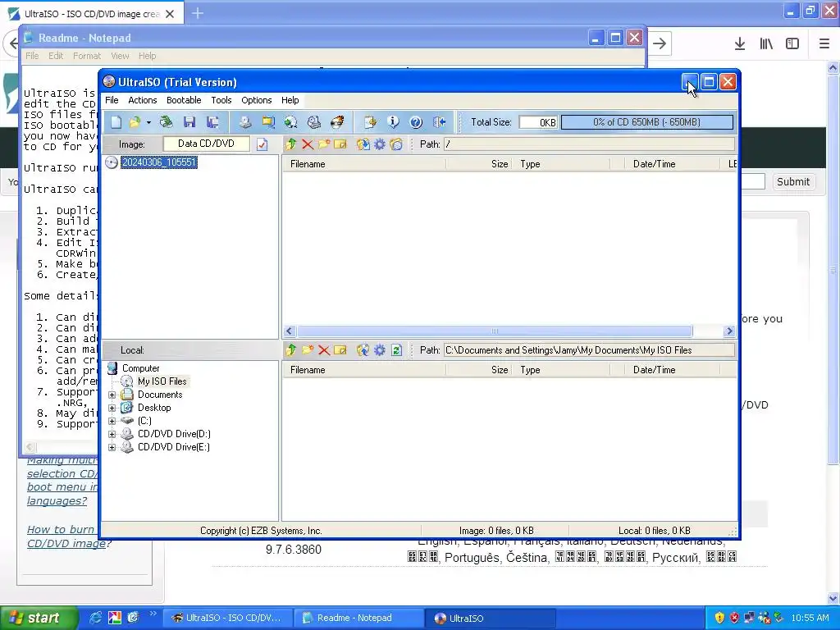This screenshot has height=630, width=840.
Task: Click the gear icon in Image pane toolbar
Action: [x=380, y=144]
